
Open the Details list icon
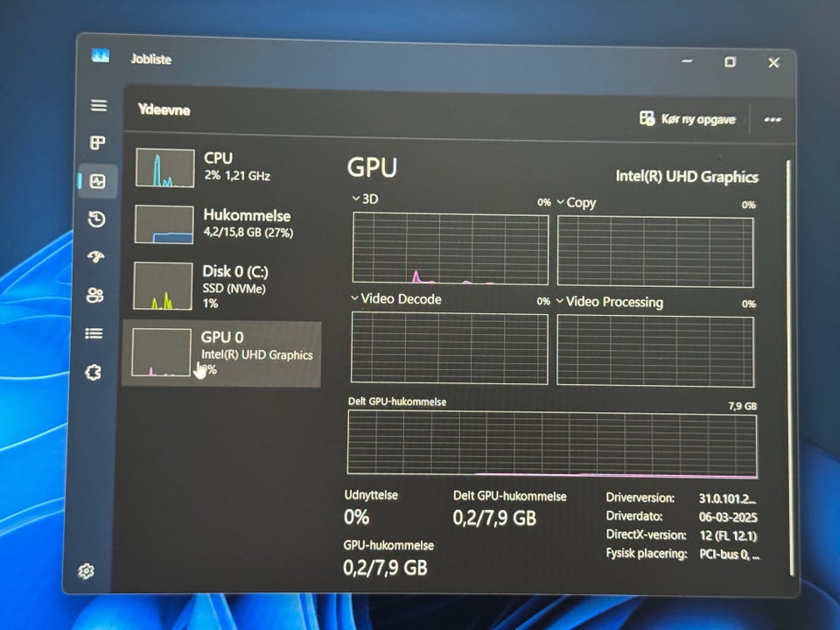click(94, 333)
